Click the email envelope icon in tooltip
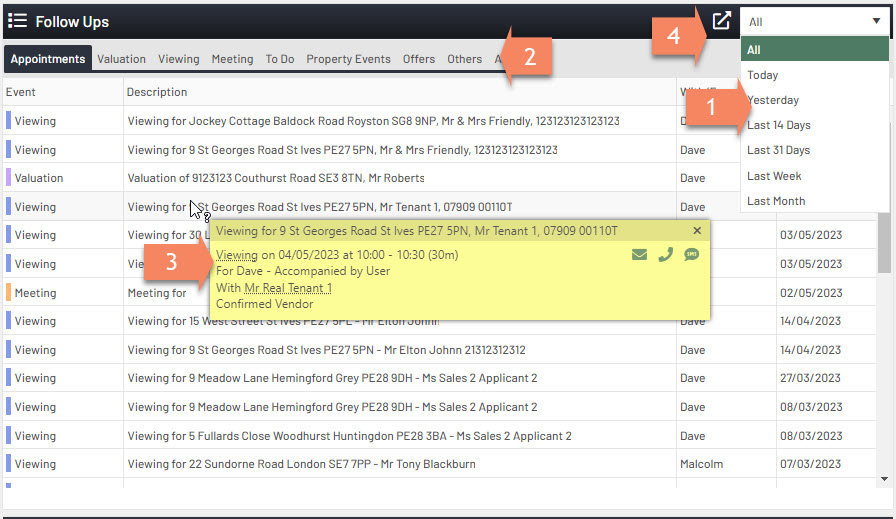896x519 pixels. (639, 255)
